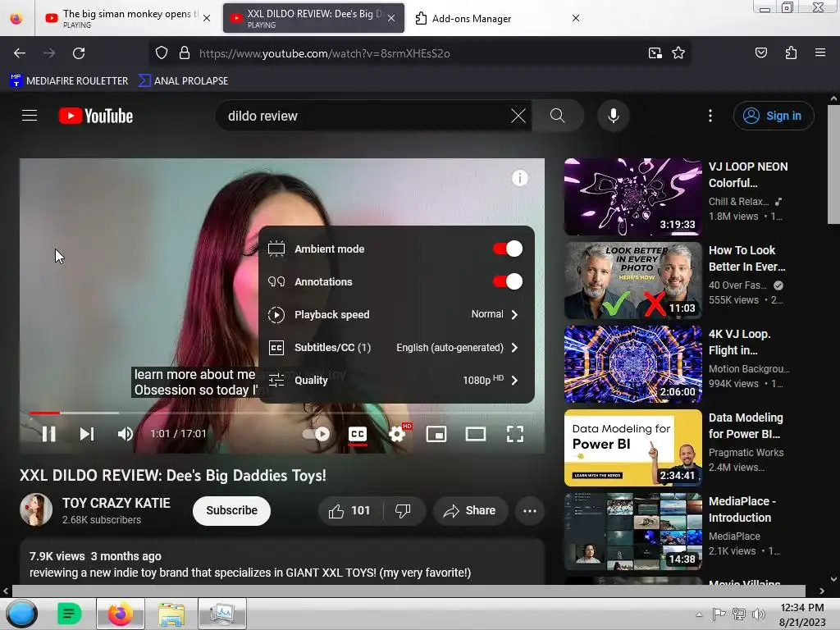Share the video
Viewport: 840px width, 630px height.
pyautogui.click(x=469, y=510)
